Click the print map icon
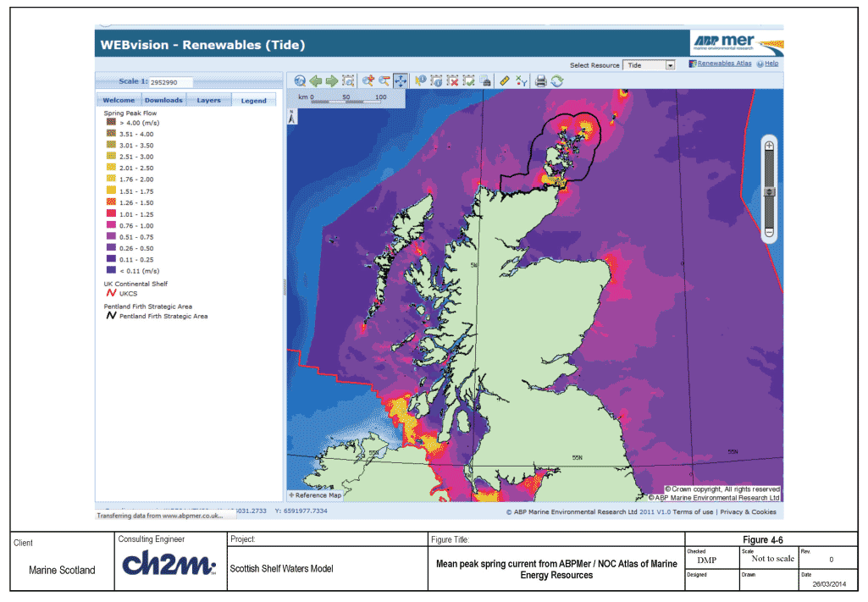This screenshot has height=602, width=868. click(541, 81)
